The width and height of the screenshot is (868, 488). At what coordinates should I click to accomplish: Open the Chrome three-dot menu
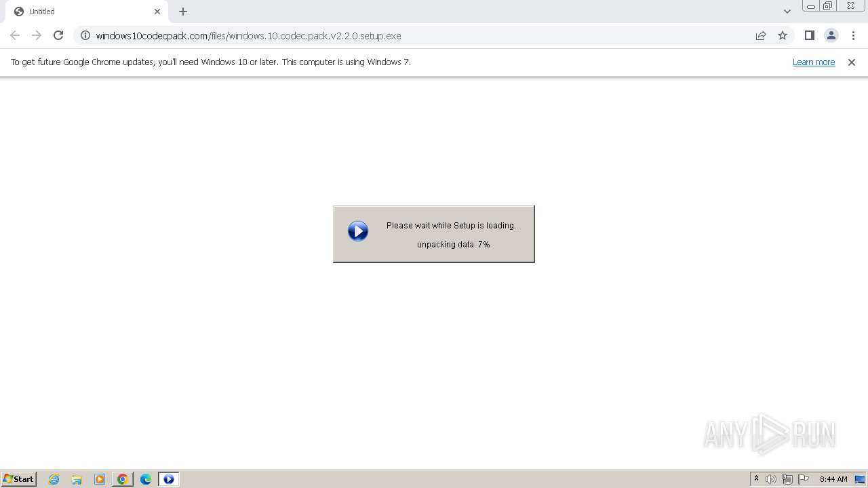(x=853, y=35)
